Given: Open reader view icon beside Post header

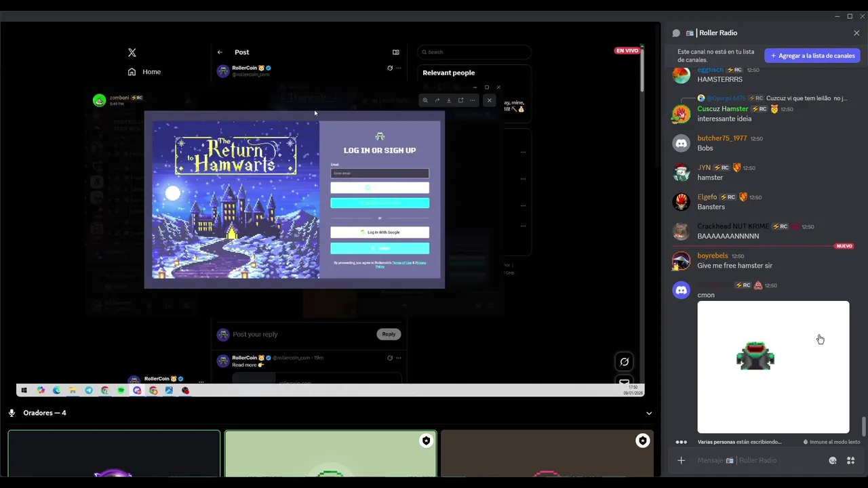Looking at the screenshot, I should 396,52.
